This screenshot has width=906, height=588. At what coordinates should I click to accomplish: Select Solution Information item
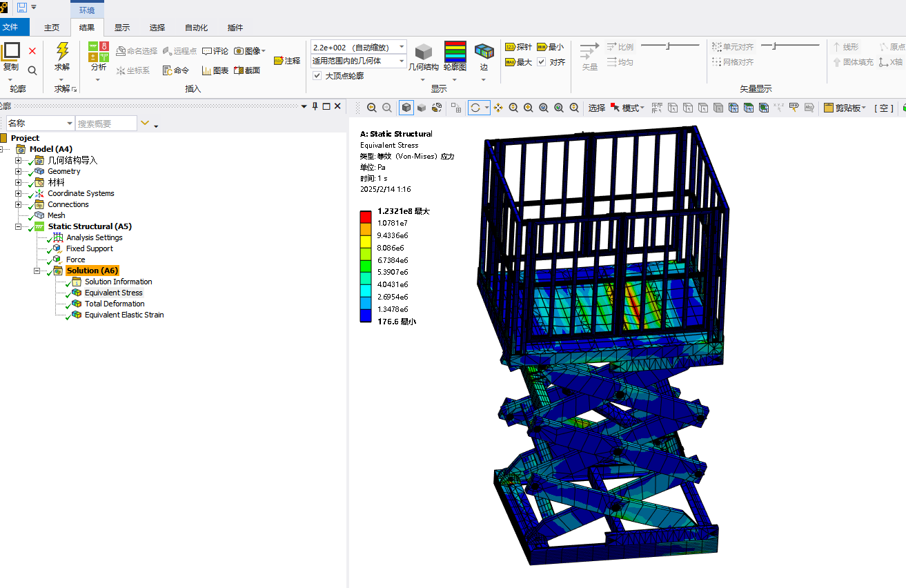pyautogui.click(x=119, y=282)
